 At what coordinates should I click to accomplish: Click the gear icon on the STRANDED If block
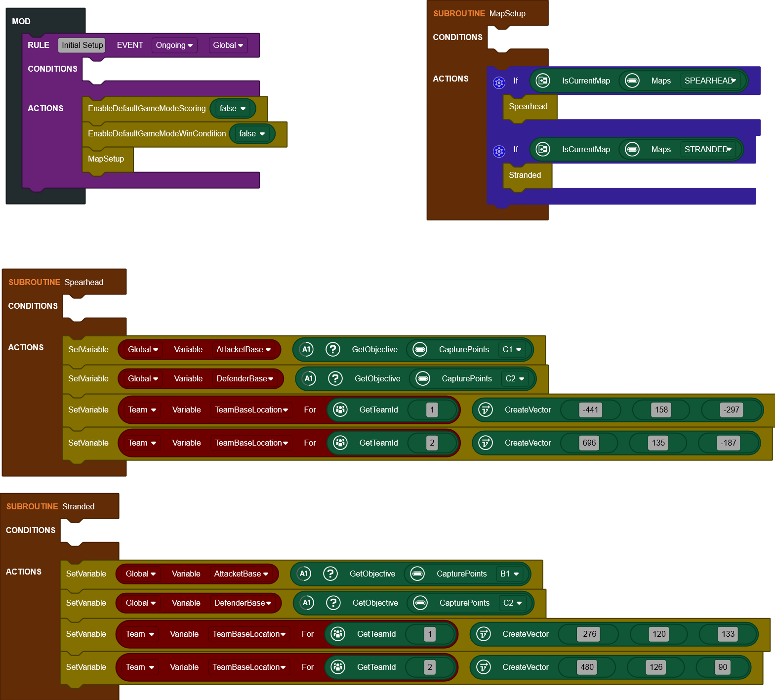[499, 151]
